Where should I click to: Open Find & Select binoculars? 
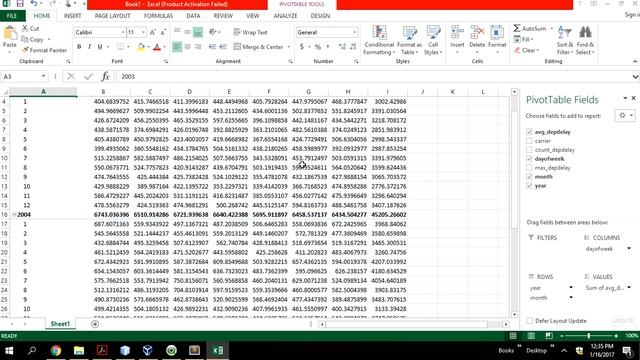pyautogui.click(x=585, y=40)
